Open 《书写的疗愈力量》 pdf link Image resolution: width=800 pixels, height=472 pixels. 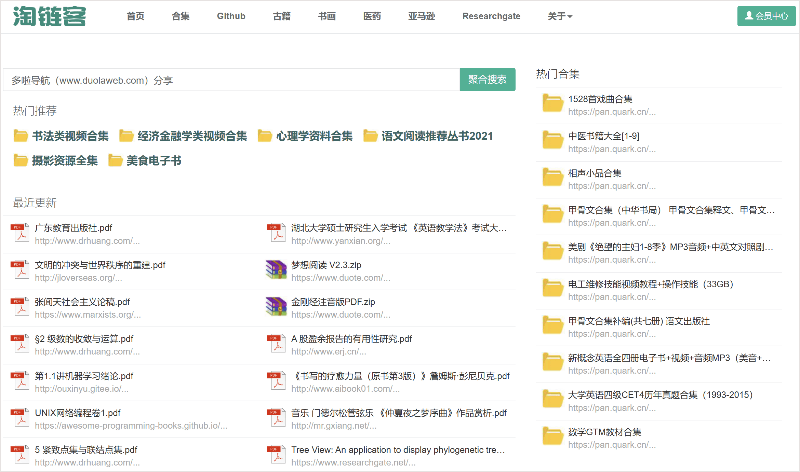click(401, 376)
